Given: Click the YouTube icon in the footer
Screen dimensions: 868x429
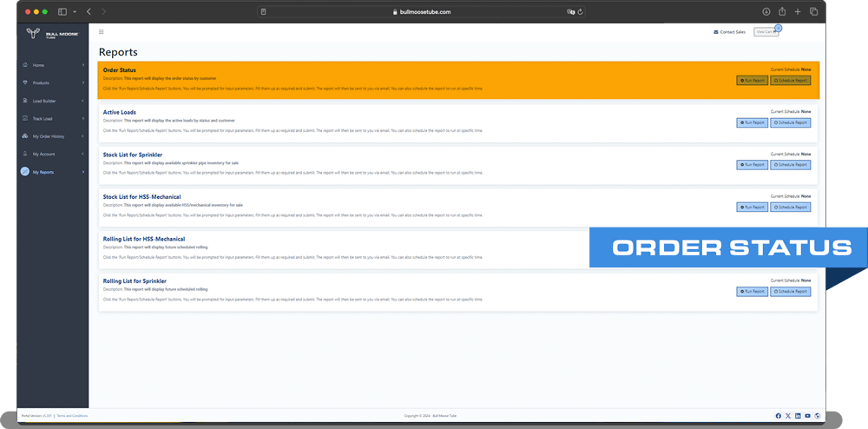Looking at the screenshot, I should 807,416.
